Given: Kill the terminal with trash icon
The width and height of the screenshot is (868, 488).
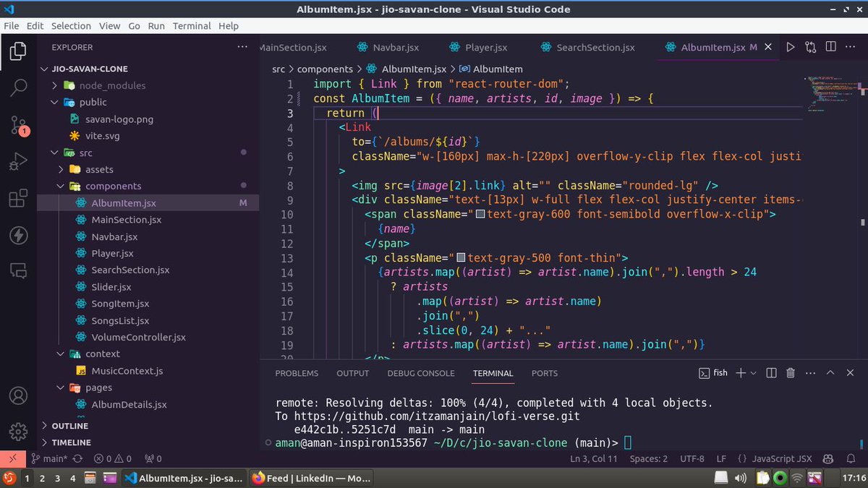Looking at the screenshot, I should (791, 373).
